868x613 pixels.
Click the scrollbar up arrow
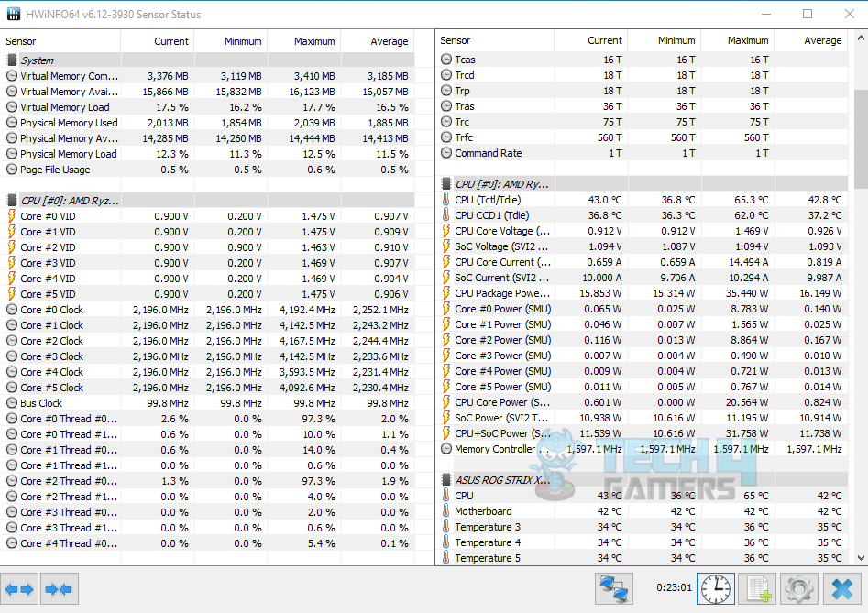[861, 38]
